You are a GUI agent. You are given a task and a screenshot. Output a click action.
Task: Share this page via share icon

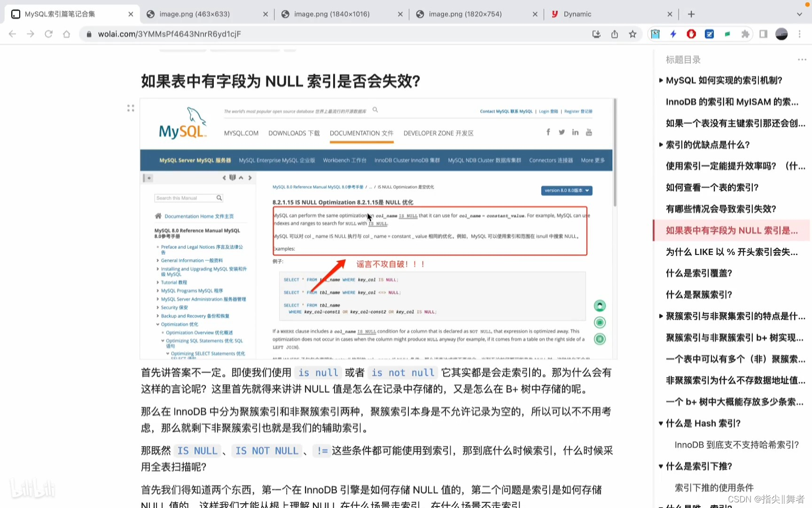[615, 34]
